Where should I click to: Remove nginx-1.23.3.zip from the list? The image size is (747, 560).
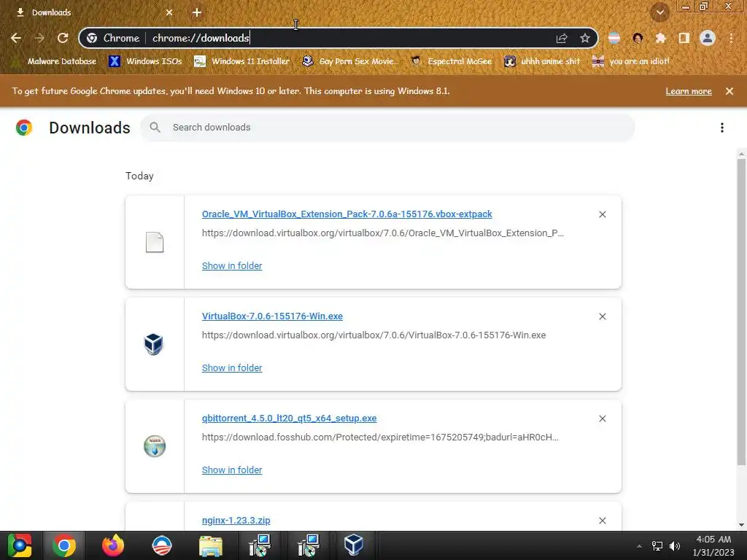click(x=602, y=521)
